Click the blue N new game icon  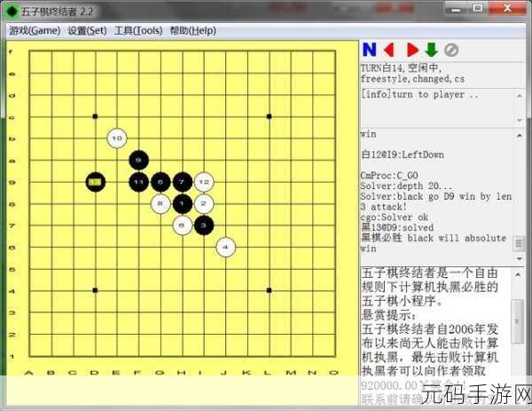coord(369,50)
